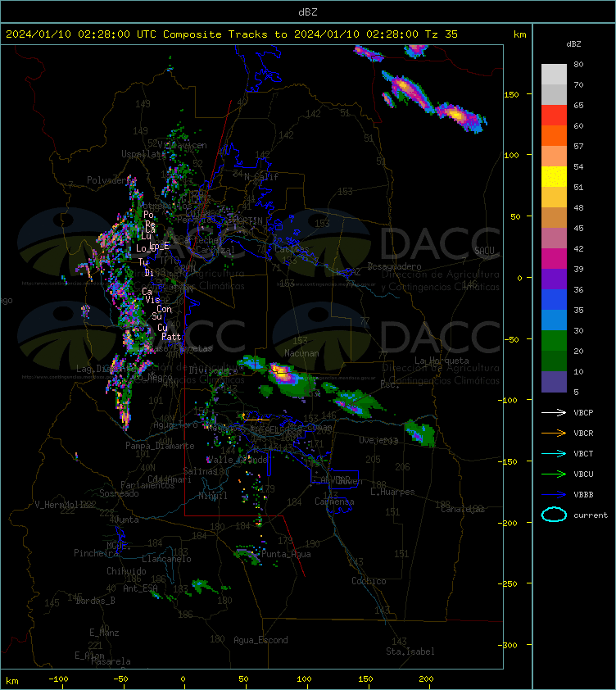Click the 'Agua_Escond' place label on map

coord(260,640)
